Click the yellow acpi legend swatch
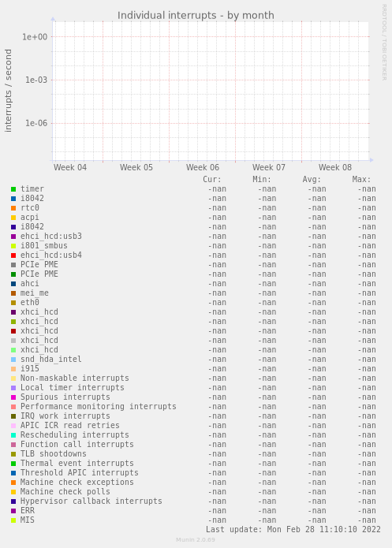 (13, 218)
